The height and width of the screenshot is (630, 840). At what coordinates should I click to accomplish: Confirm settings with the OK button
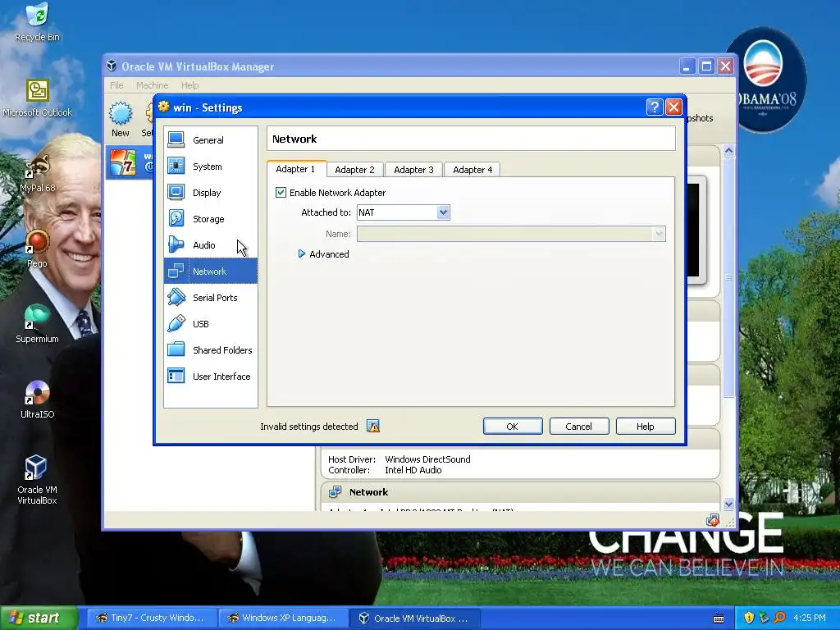click(x=513, y=427)
